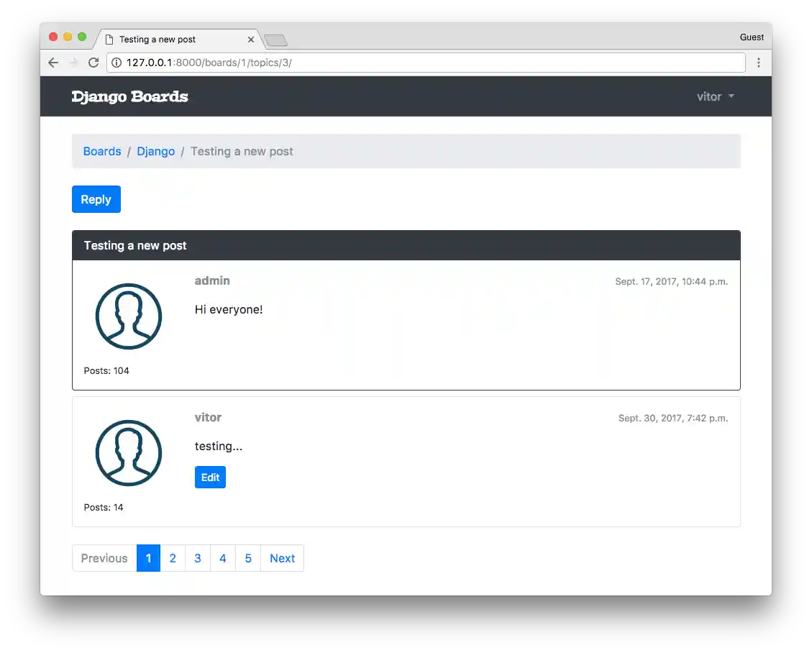Screen dimensions: 812x653
Task: Click the Guest profile label
Action: click(752, 37)
